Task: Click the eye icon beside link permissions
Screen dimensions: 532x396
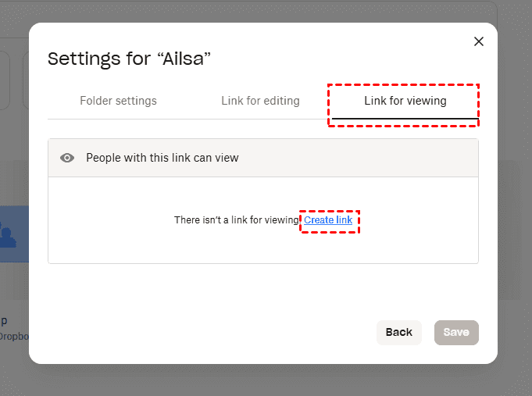Action: click(x=68, y=158)
